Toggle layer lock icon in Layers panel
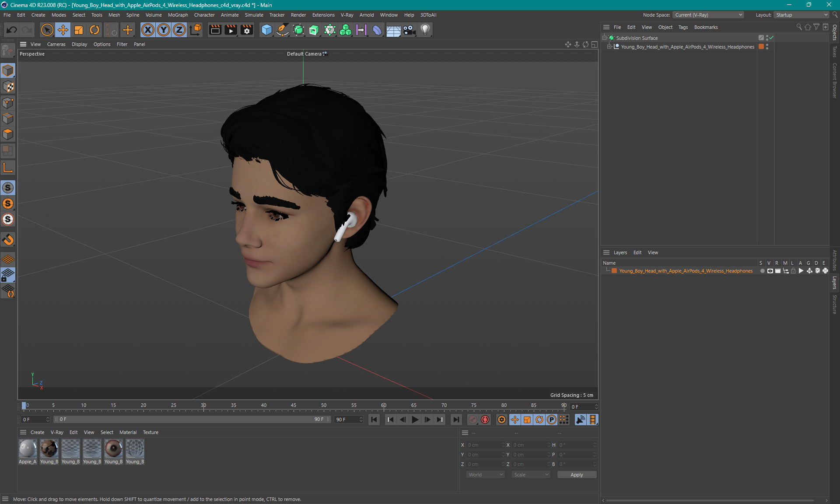The image size is (840, 504). pos(793,271)
